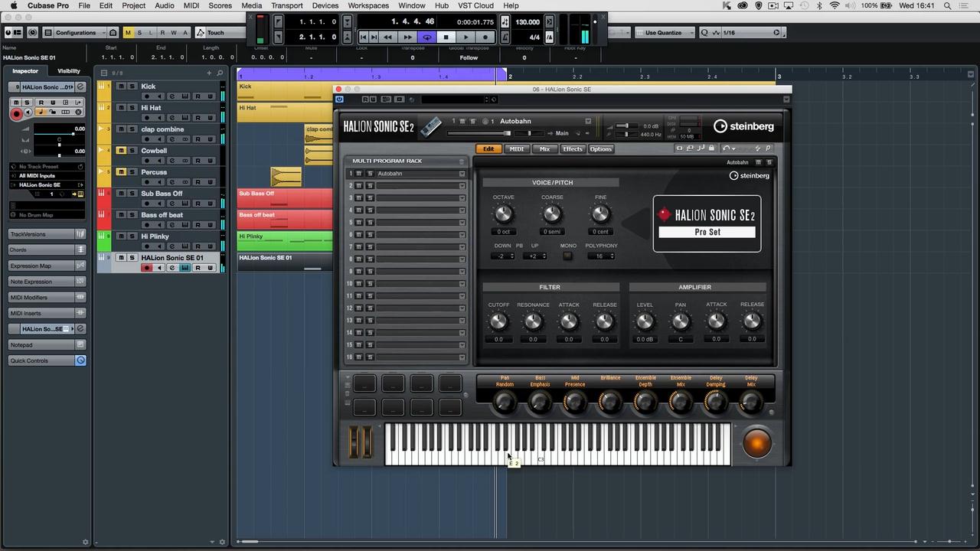980x551 pixels.
Task: Toggle monitor on HALion Sonic SE 01 track
Action: (x=159, y=268)
